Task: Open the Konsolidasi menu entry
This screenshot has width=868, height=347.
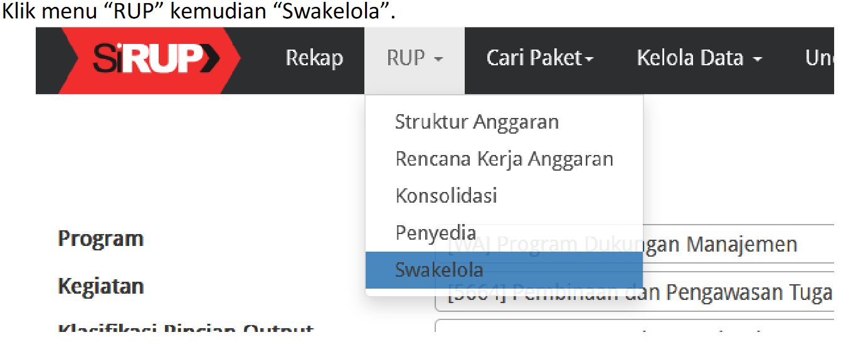Action: tap(446, 196)
